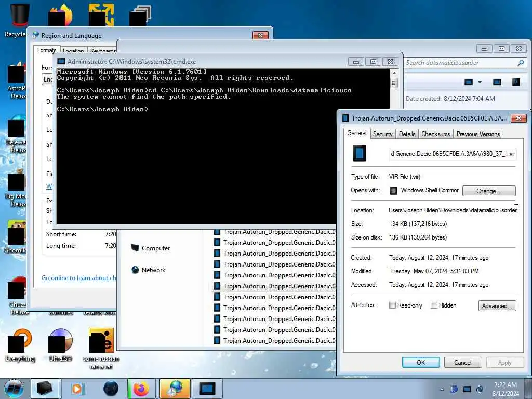This screenshot has height=399, width=532.
Task: Open the UltraISO desktop shortcut
Action: tap(60, 344)
